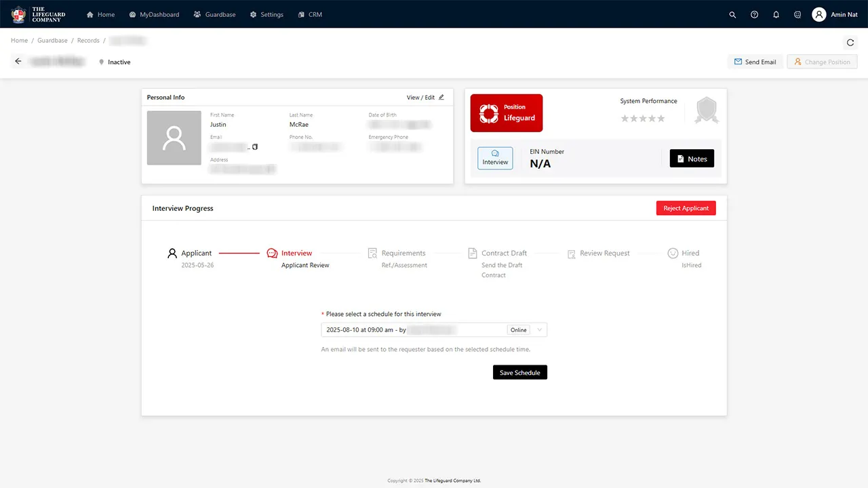Image resolution: width=868 pixels, height=488 pixels.
Task: Open the help question mark icon
Action: [754, 14]
